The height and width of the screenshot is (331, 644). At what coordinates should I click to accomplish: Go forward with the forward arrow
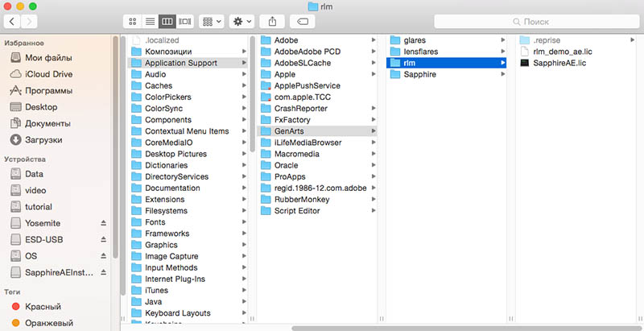[x=29, y=22]
